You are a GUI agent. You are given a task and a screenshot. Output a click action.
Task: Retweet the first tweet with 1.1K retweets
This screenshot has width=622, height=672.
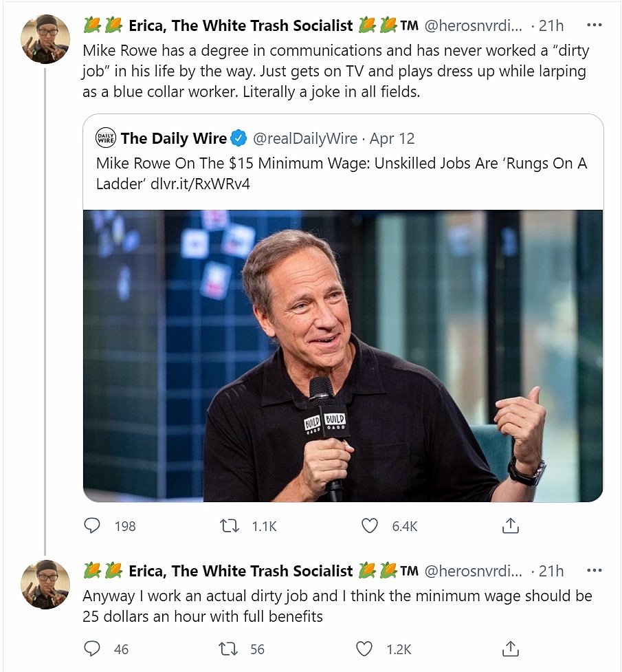[229, 526]
